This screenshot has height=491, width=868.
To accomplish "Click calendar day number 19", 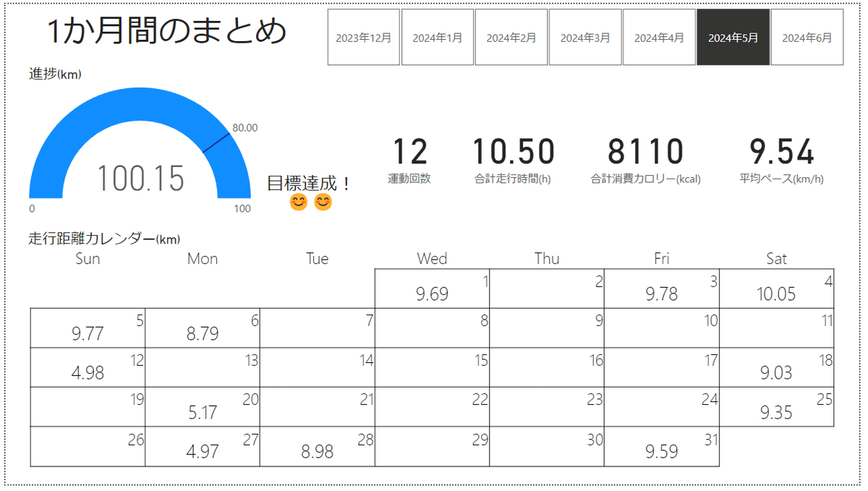I will (137, 399).
